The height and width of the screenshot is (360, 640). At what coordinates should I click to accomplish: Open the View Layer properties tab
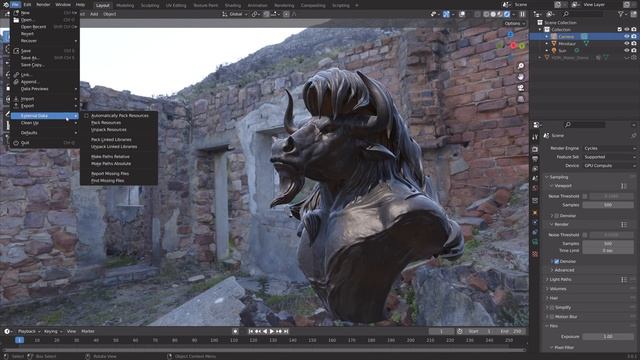click(x=535, y=169)
